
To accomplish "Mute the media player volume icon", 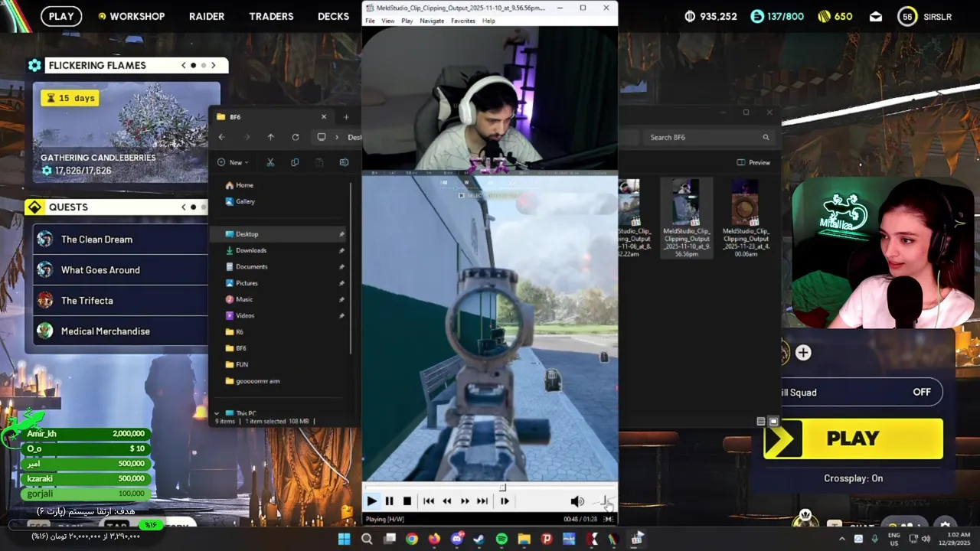I will click(x=577, y=501).
